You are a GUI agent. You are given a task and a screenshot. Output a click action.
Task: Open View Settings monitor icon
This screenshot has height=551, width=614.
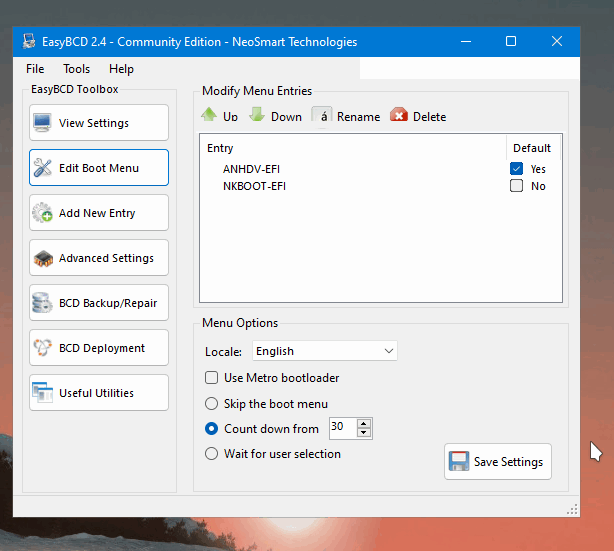point(42,123)
